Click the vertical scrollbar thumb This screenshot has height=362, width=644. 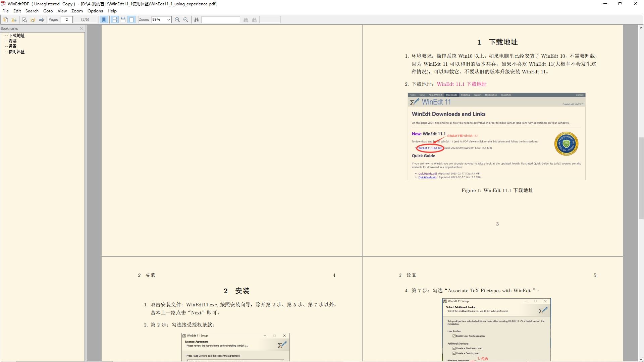point(641,178)
